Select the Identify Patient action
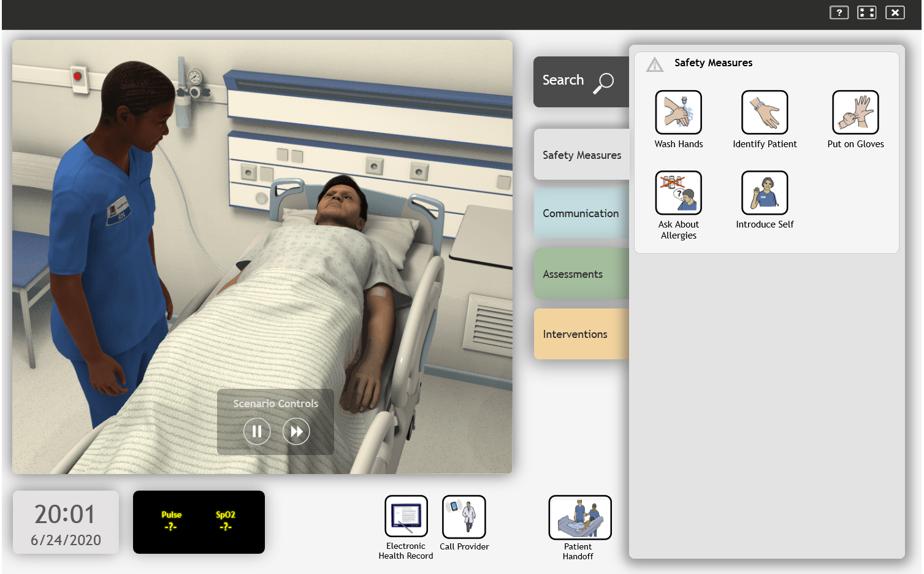This screenshot has width=924, height=574. coord(764,113)
